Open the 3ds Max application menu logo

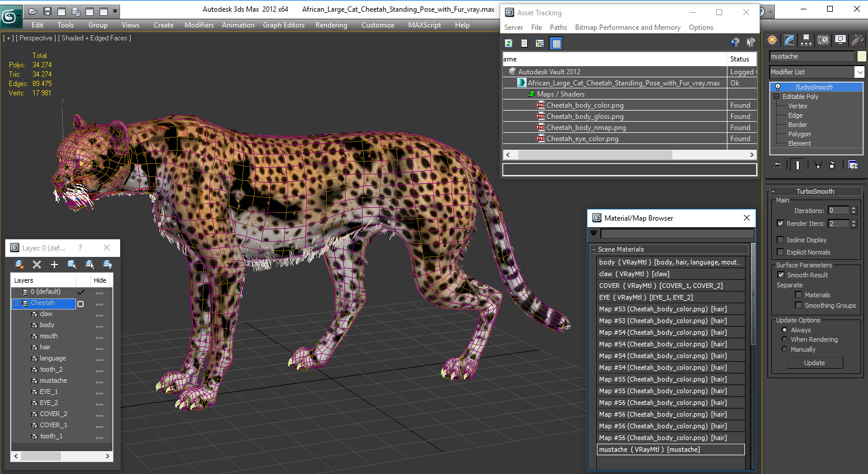11,15
